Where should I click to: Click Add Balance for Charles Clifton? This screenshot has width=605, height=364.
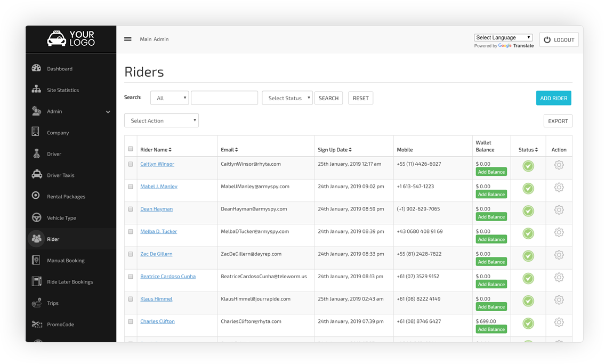(491, 329)
